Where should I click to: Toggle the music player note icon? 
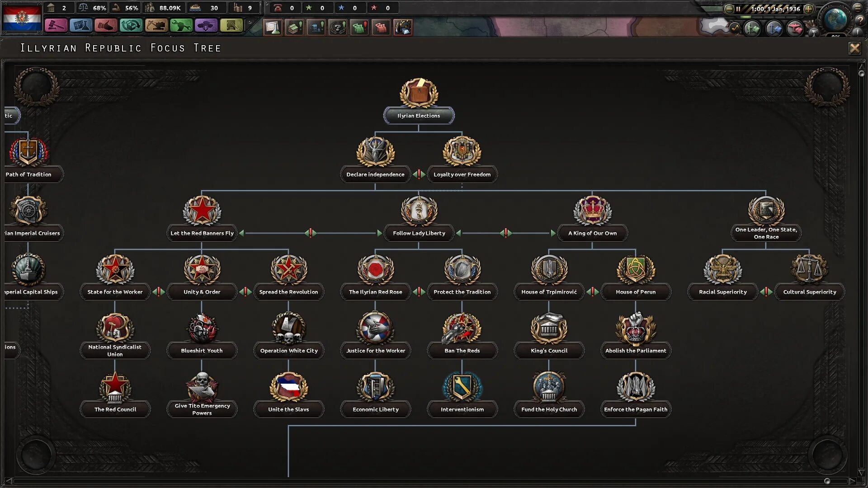735,28
